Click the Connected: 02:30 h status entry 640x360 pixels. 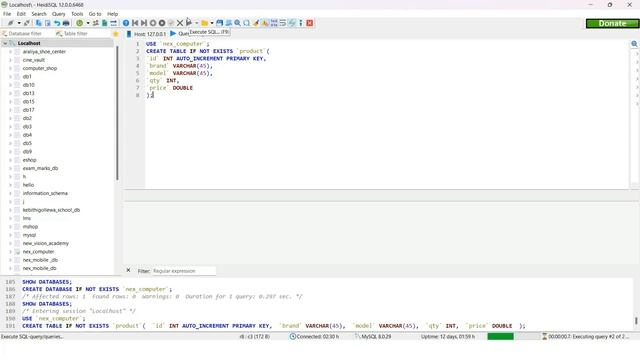click(x=314, y=337)
